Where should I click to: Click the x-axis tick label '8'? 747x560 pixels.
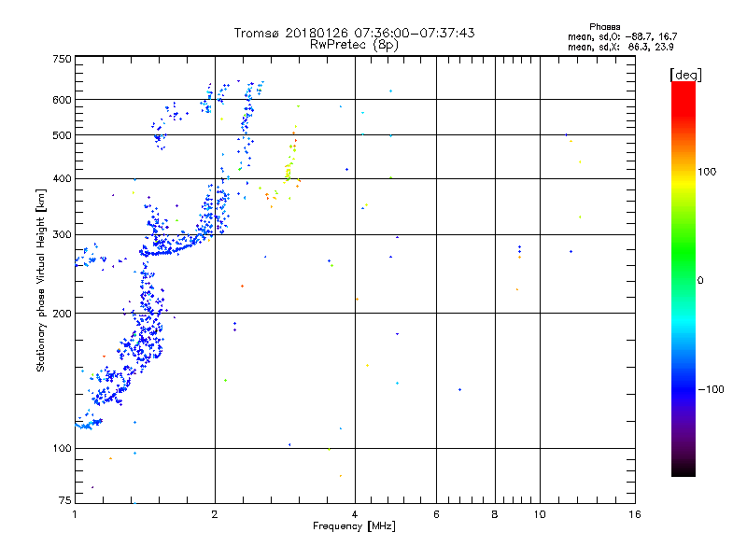pyautogui.click(x=495, y=514)
